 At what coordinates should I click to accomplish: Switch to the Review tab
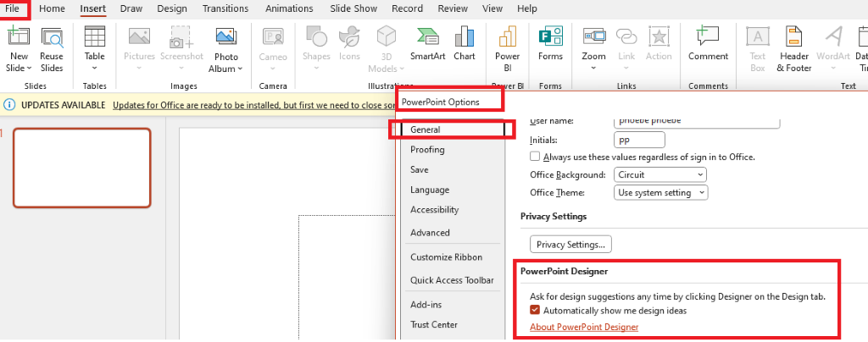pos(453,8)
